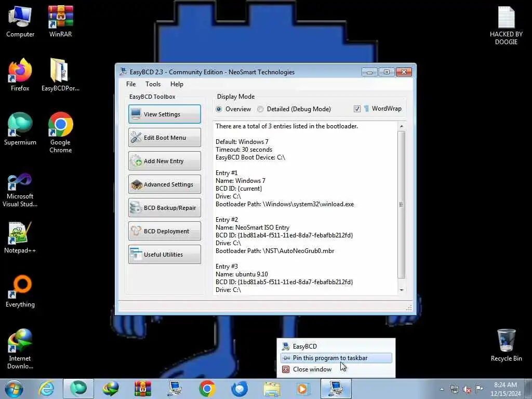
Task: Click the 'BCD ID: {current}' line
Action: (239, 189)
